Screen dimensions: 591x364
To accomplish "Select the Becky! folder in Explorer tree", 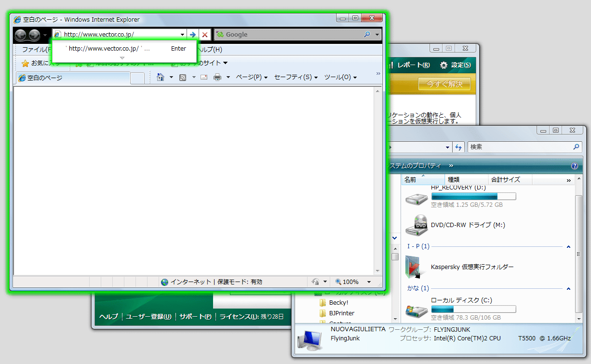I will tap(334, 303).
